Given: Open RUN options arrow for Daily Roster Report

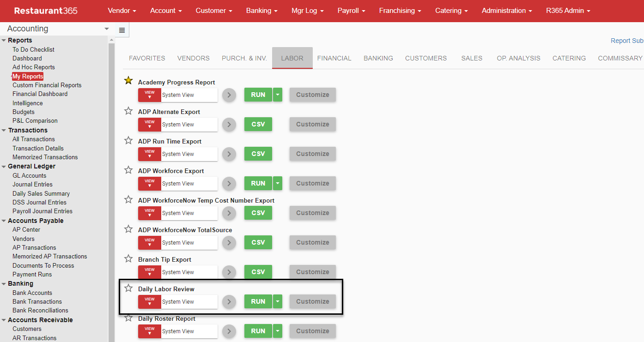Looking at the screenshot, I should pyautogui.click(x=278, y=331).
